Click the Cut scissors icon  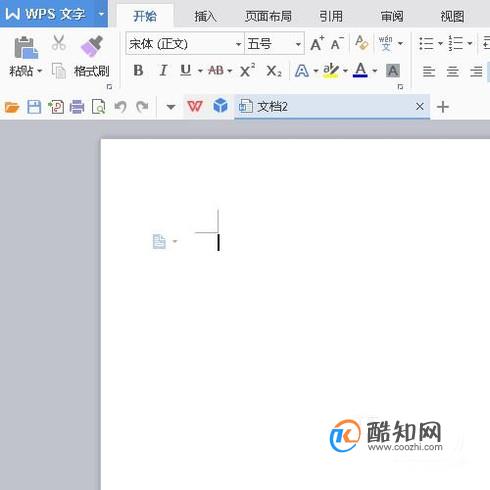click(x=59, y=43)
